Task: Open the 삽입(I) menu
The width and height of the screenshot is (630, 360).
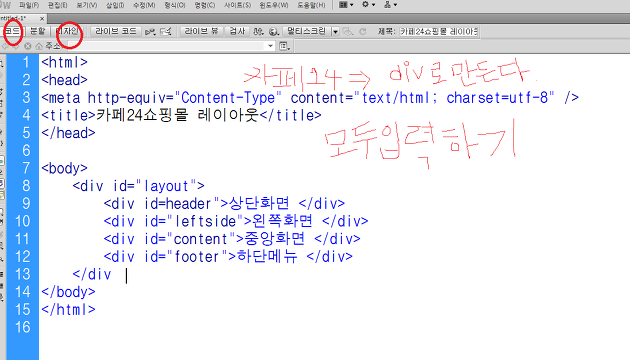Action: point(115,5)
